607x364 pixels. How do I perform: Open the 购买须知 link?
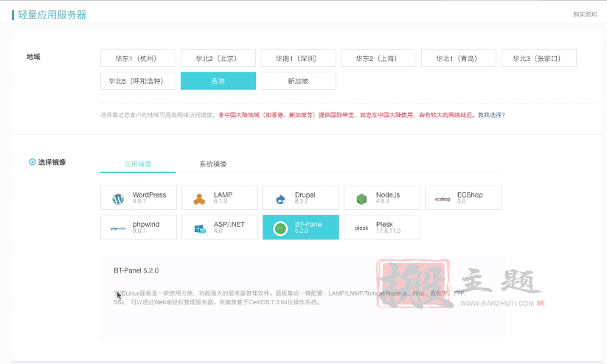click(585, 14)
